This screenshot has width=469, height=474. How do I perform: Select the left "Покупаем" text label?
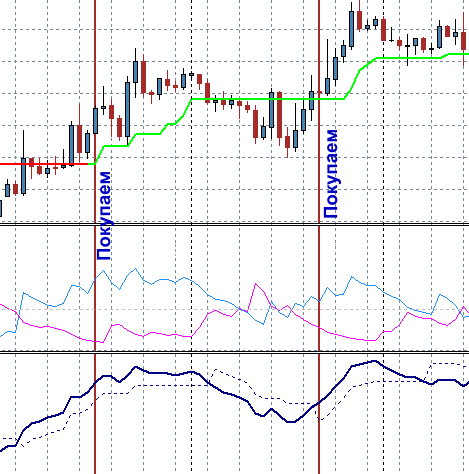tap(104, 216)
